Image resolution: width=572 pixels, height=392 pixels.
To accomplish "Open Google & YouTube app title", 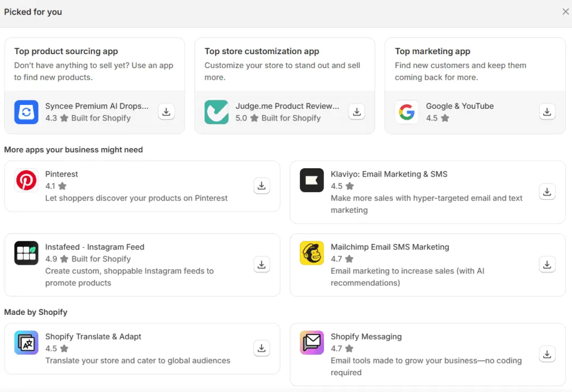I will pos(460,106).
